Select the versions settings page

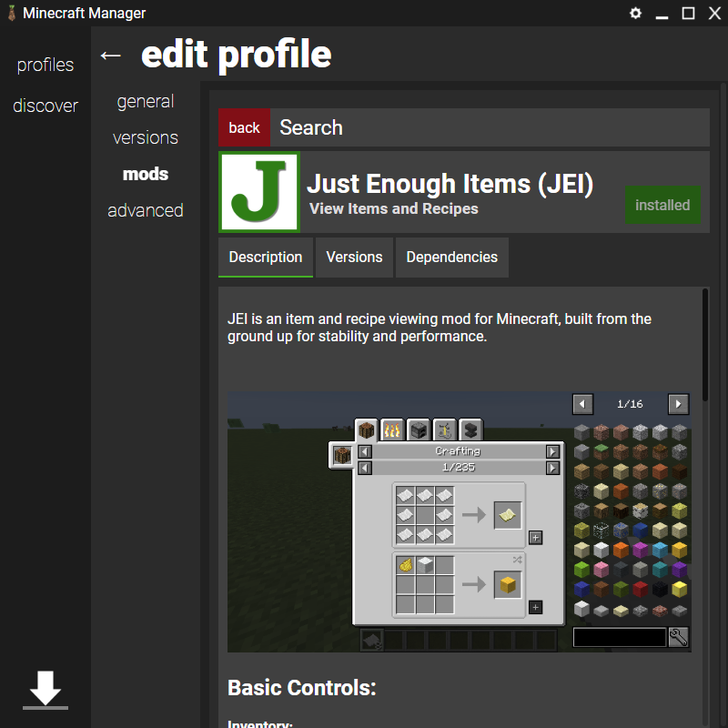tap(146, 137)
